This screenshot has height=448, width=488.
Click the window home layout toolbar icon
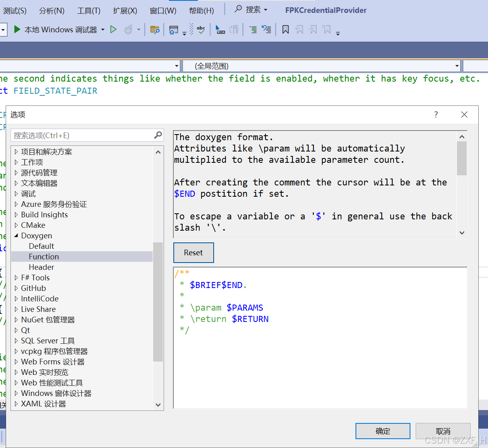[x=174, y=29]
